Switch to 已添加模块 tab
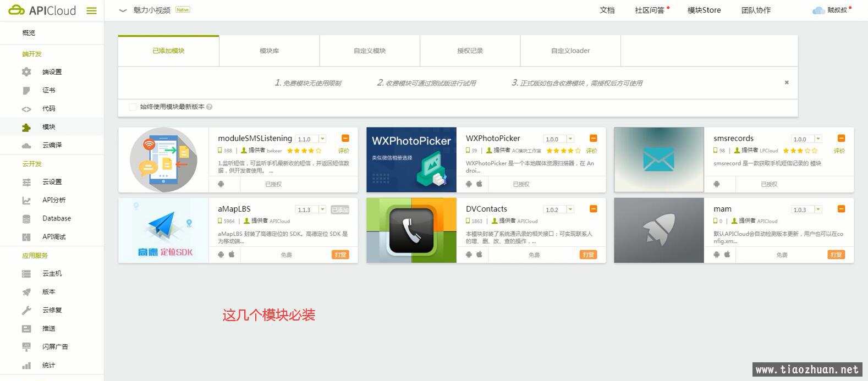The height and width of the screenshot is (381, 868). click(168, 51)
